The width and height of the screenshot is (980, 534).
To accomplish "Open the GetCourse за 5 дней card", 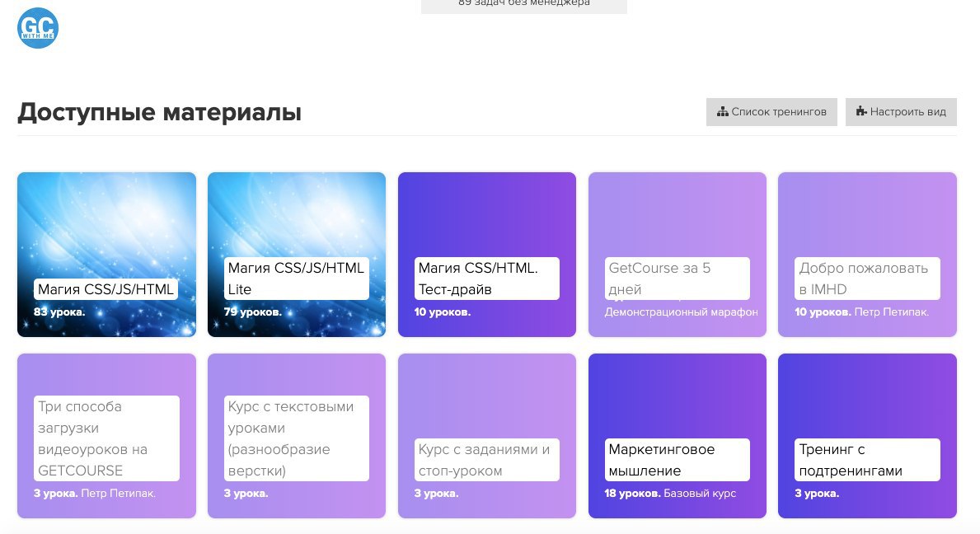I will (x=678, y=255).
